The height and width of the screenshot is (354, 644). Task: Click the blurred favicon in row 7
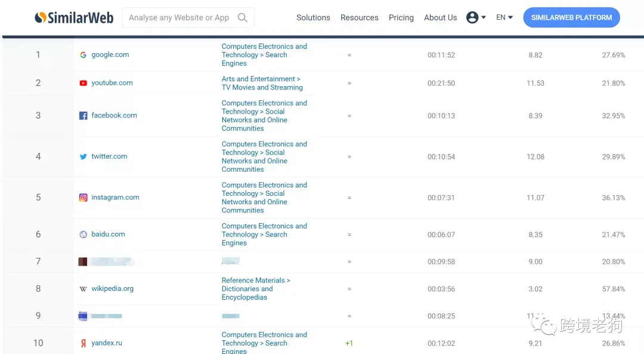point(82,261)
